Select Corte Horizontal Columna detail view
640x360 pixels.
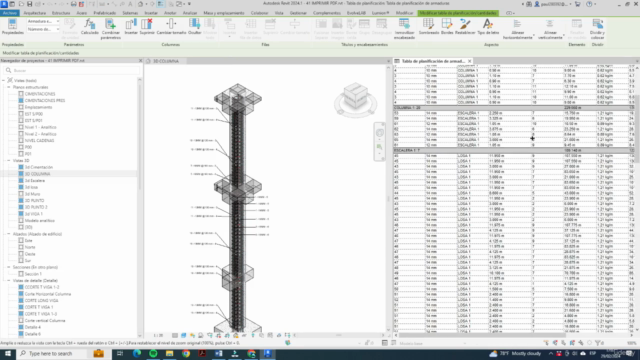48,294
